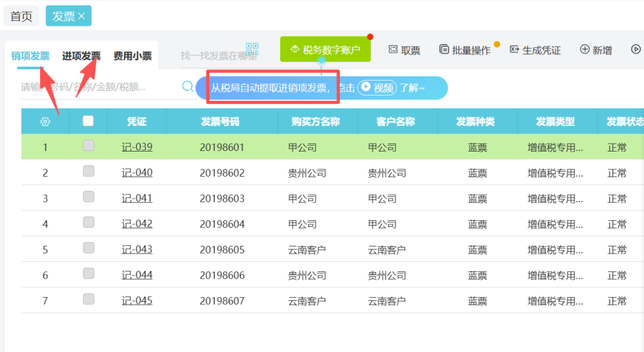Open voucher 记-039 link
644x352 pixels.
[x=135, y=147]
